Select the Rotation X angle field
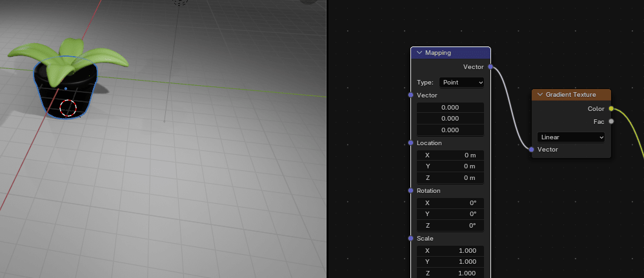The image size is (644, 278). point(450,203)
